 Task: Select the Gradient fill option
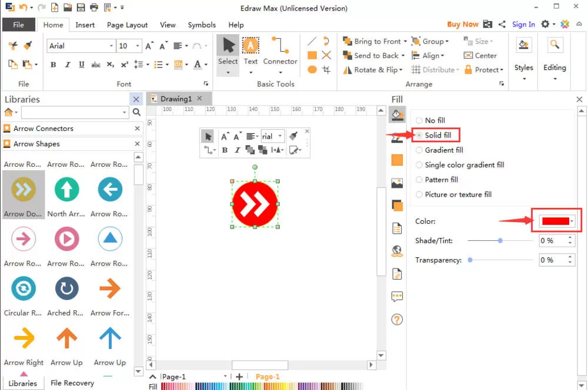coord(439,150)
